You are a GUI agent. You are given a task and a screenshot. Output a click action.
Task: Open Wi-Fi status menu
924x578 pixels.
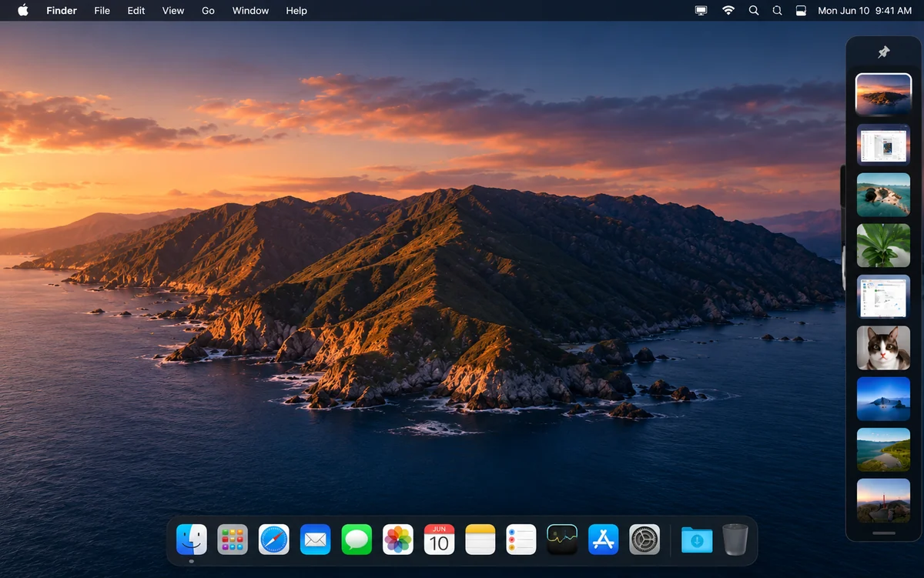(x=728, y=11)
